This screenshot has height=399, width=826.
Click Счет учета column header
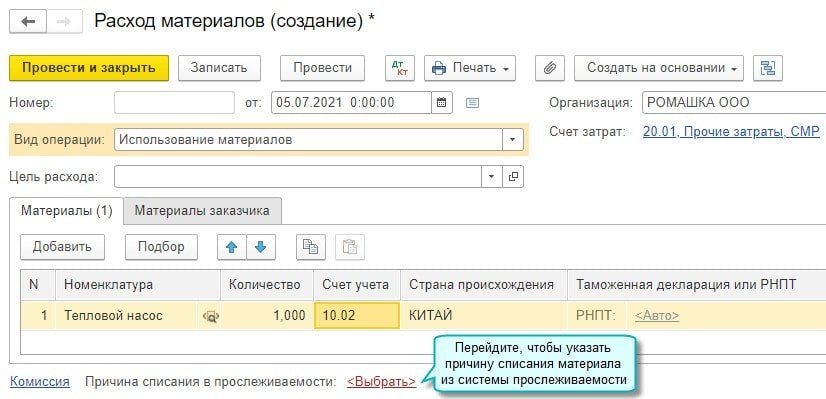357,285
